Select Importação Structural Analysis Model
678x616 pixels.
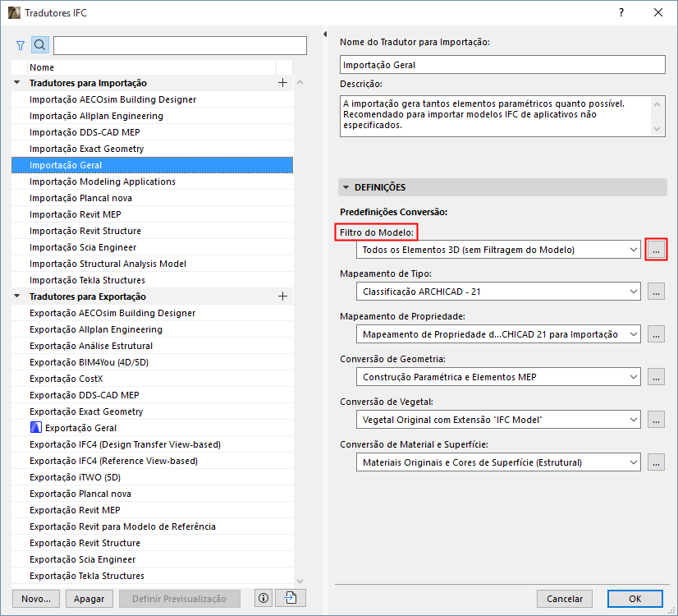tap(152, 264)
